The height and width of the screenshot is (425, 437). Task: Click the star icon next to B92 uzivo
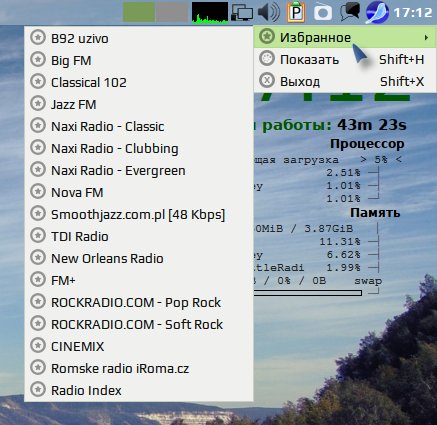[38, 37]
